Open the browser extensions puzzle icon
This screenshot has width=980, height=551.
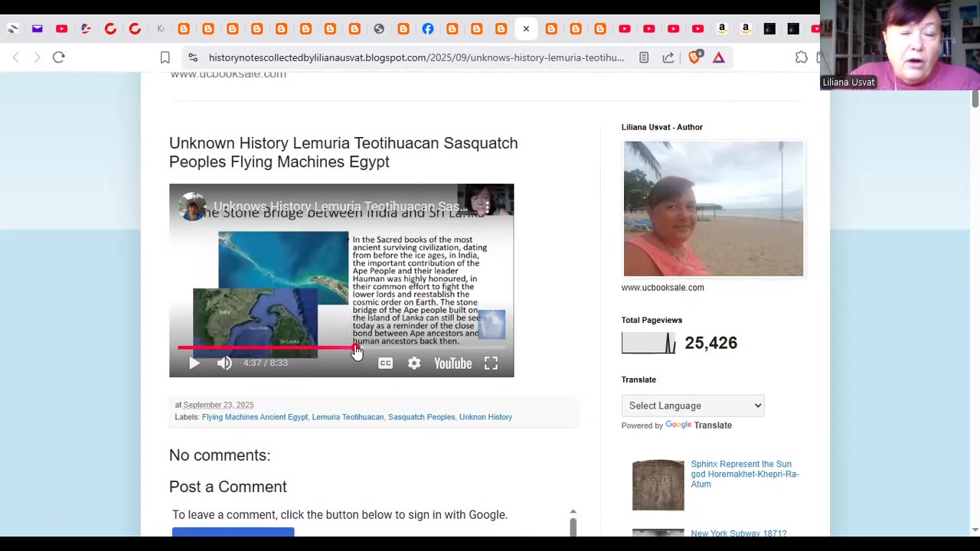coord(802,57)
